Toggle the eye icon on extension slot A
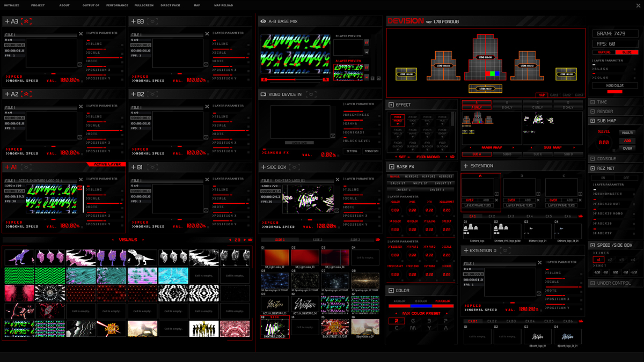Image resolution: width=644 pixels, height=362 pixels. (496, 194)
